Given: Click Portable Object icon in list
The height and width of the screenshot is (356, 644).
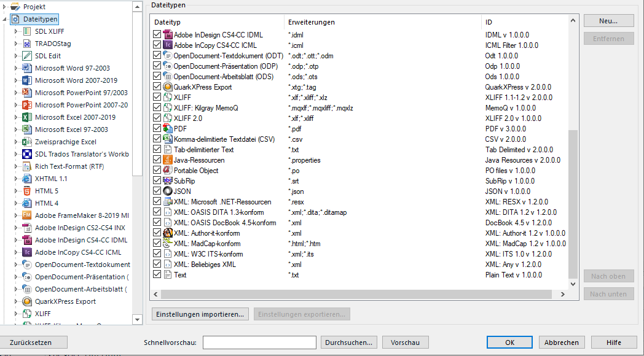Looking at the screenshot, I should (168, 170).
